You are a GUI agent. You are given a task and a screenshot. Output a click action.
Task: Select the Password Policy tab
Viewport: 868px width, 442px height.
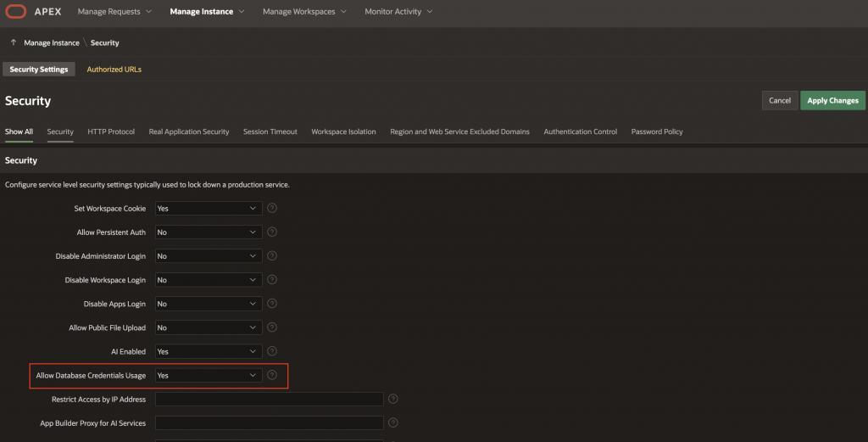(x=657, y=131)
